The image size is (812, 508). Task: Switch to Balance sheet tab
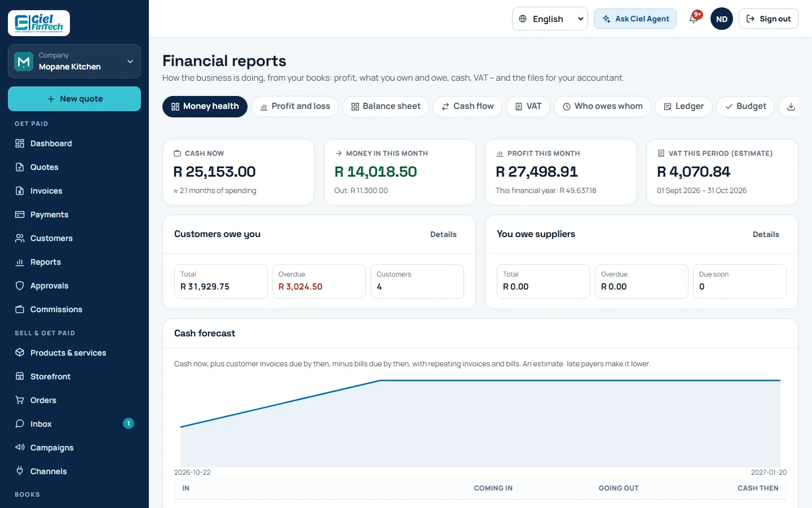[x=386, y=107]
